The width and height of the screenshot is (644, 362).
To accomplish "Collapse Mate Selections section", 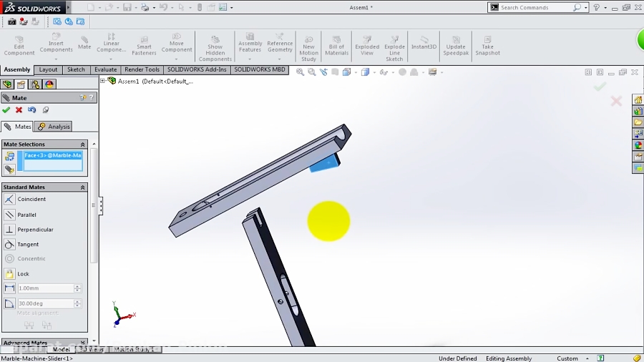I will (x=82, y=145).
